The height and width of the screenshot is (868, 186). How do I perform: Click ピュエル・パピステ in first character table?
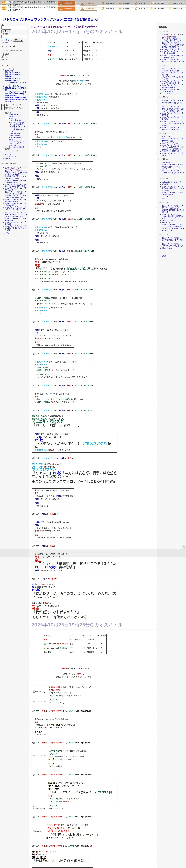56,59
